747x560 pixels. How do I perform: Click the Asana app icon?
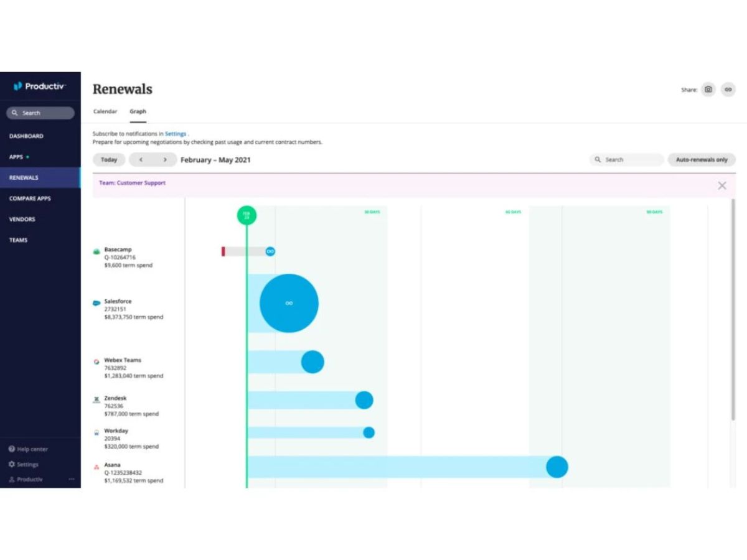click(96, 466)
